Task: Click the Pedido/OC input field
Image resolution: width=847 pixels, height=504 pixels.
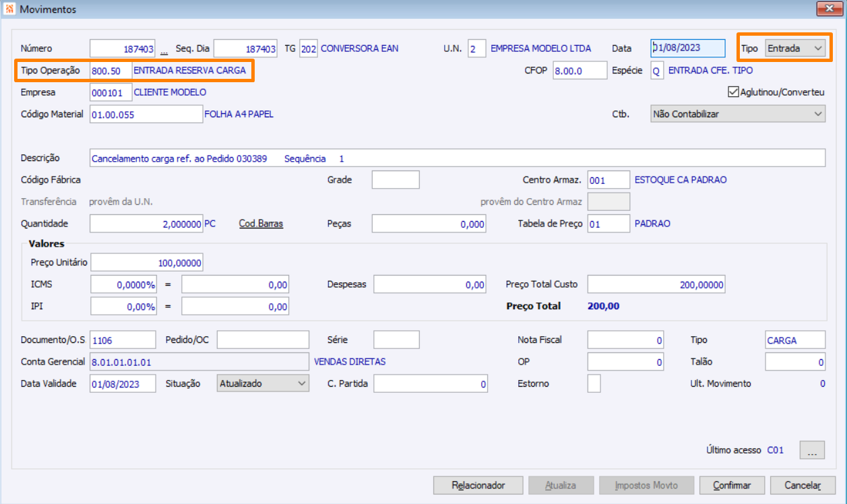Action: pos(263,340)
